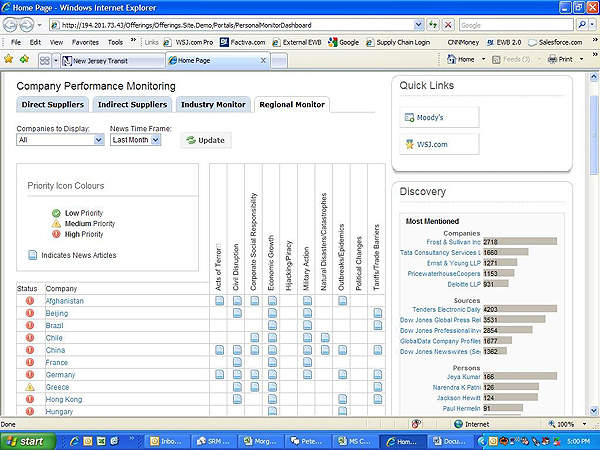Open the Favorites menu
Image resolution: width=600 pixels, height=450 pixels.
85,43
